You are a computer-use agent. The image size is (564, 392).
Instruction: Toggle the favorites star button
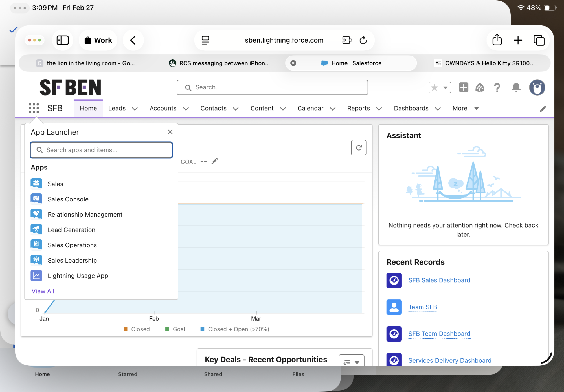click(434, 88)
